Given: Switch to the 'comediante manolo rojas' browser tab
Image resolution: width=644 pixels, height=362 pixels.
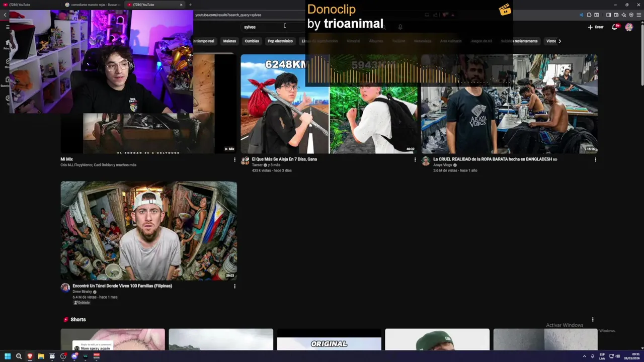Looking at the screenshot, I should coord(96,5).
